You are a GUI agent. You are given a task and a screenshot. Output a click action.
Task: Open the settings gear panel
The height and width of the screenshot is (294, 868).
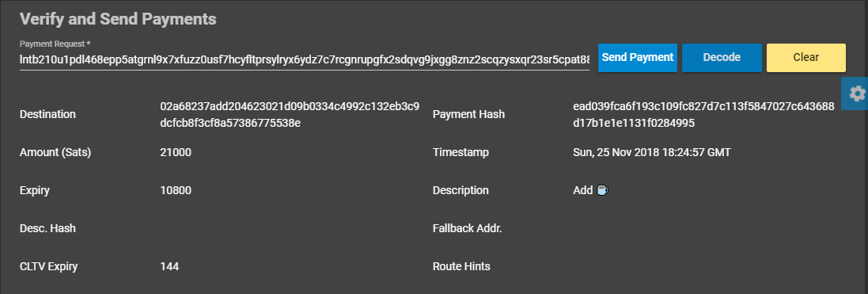tap(856, 94)
